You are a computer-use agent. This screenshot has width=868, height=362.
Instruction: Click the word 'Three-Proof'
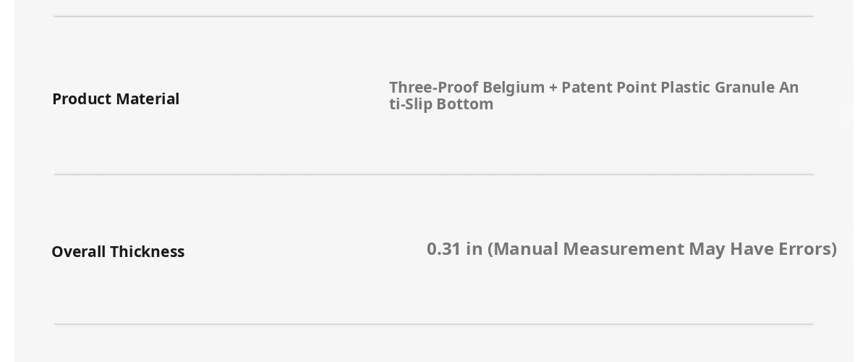tap(434, 87)
